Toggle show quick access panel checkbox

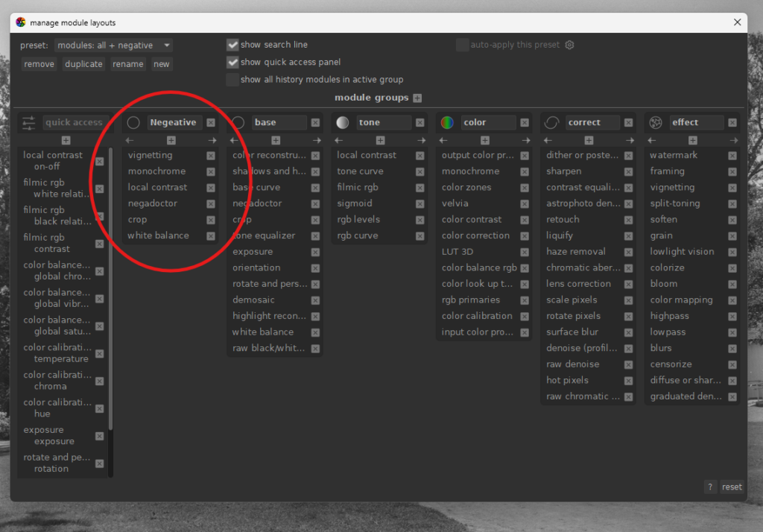pyautogui.click(x=232, y=63)
